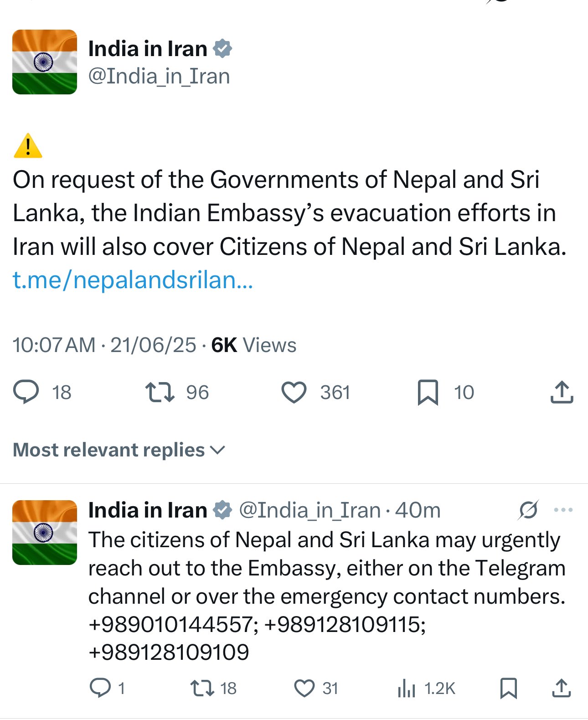Retweet the main India in Iran post

point(160,392)
